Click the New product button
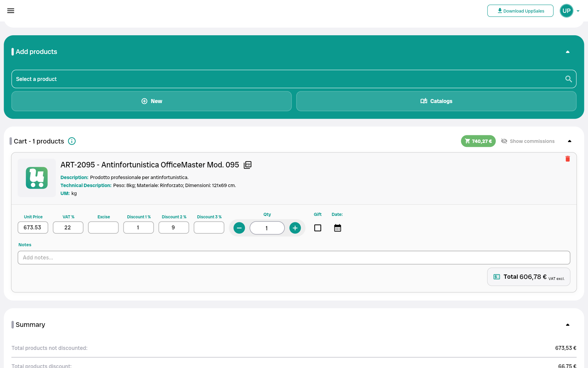 152,101
